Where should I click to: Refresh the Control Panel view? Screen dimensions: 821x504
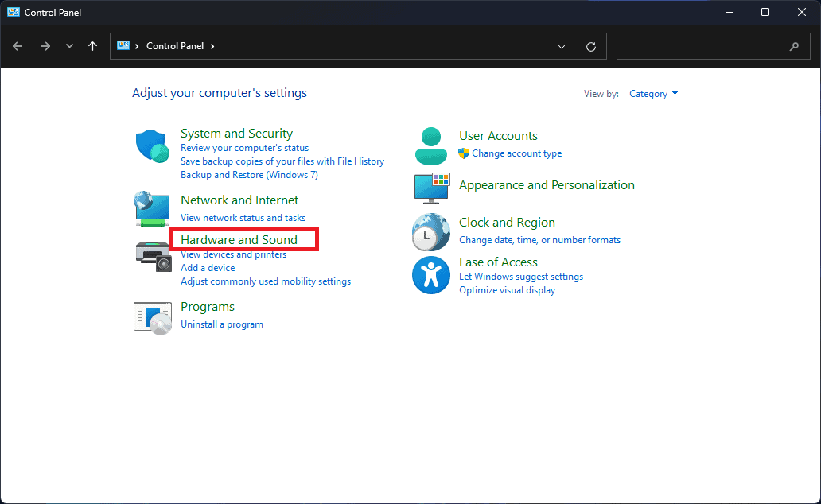pos(591,46)
